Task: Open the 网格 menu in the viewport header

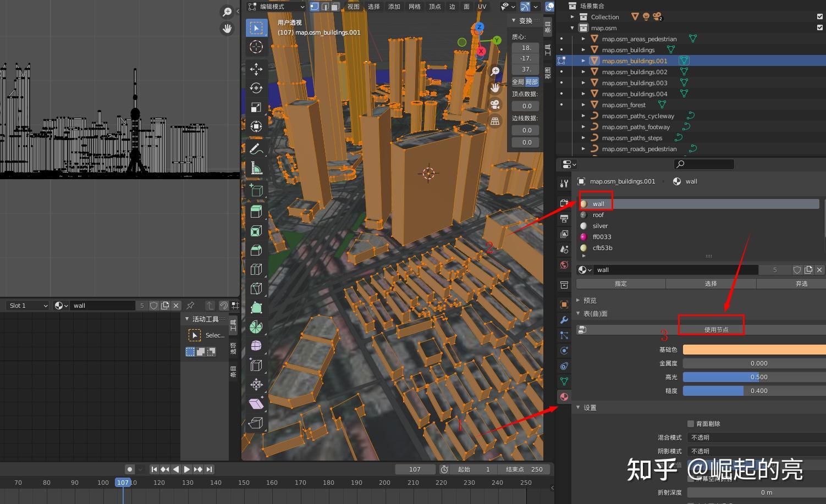Action: [x=414, y=6]
